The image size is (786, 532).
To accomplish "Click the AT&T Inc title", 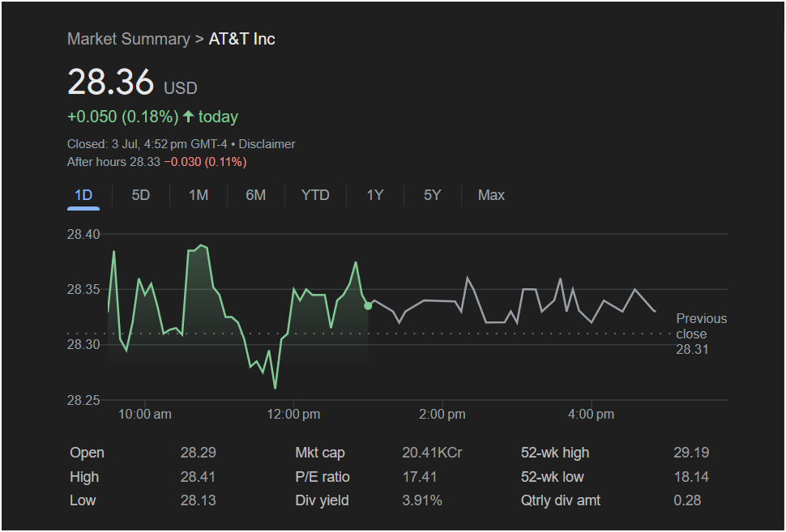I will coord(241,39).
